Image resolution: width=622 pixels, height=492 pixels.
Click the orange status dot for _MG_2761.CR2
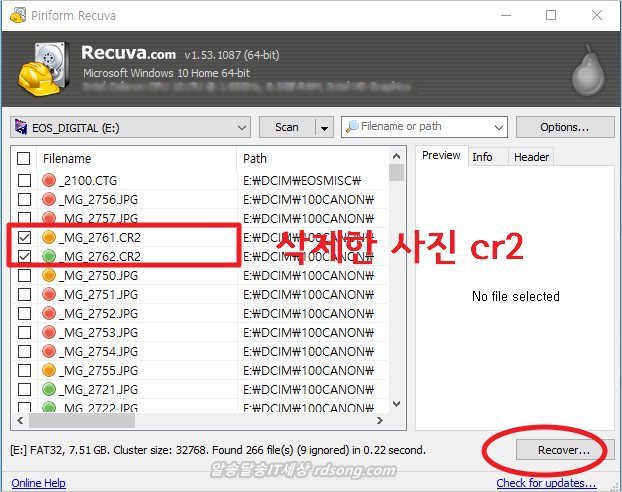(x=49, y=237)
